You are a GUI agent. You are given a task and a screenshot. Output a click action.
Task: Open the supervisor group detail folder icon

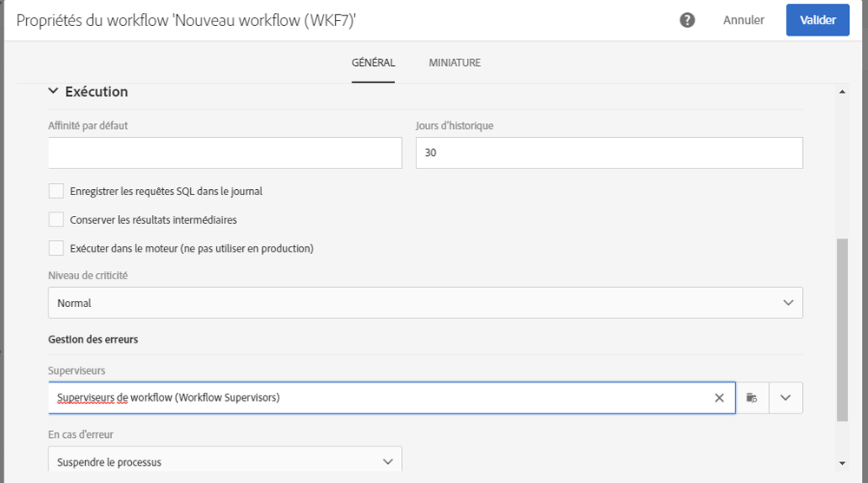click(752, 398)
